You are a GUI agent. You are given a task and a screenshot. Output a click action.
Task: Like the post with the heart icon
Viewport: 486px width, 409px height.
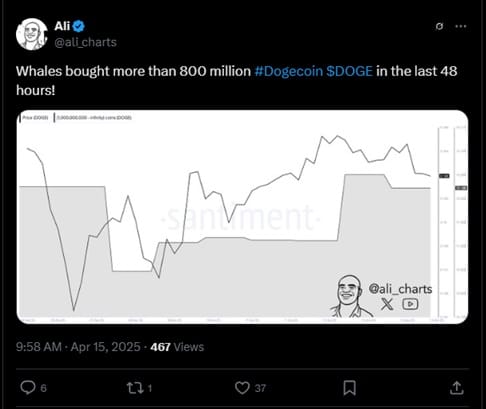point(242,388)
